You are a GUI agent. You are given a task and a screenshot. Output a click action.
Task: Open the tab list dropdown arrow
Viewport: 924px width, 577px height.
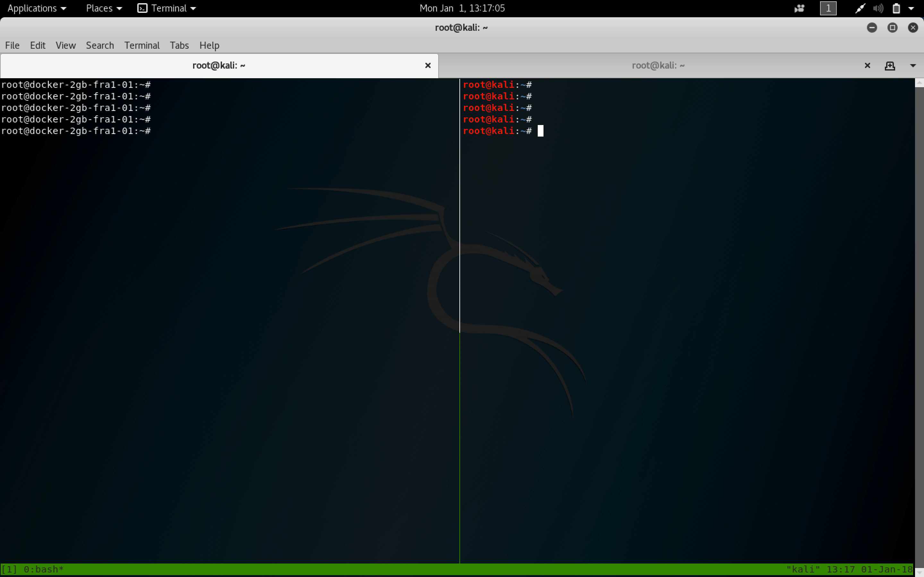pos(913,66)
